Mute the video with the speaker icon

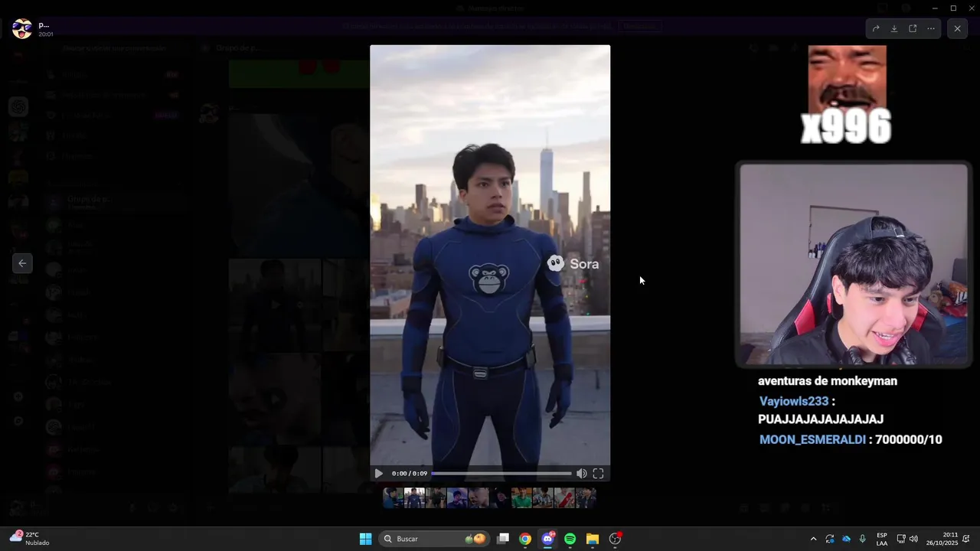[x=582, y=474]
